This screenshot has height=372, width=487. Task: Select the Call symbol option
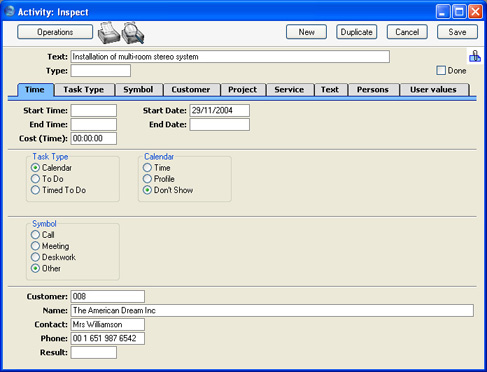click(x=35, y=235)
